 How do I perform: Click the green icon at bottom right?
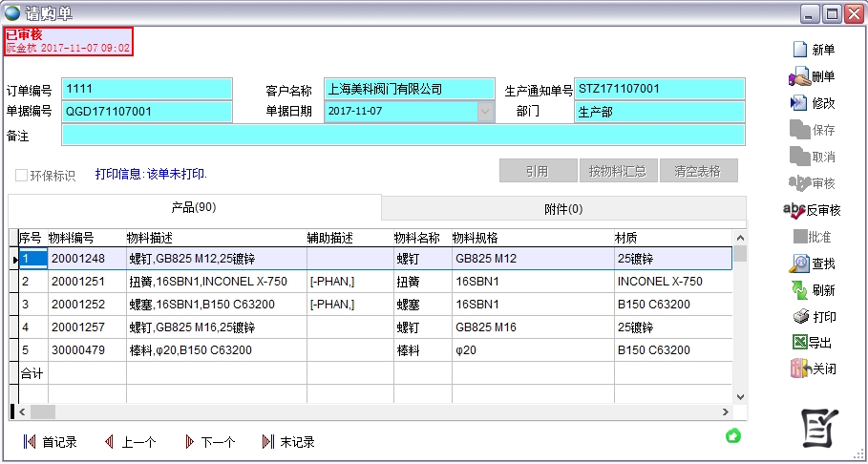click(733, 436)
